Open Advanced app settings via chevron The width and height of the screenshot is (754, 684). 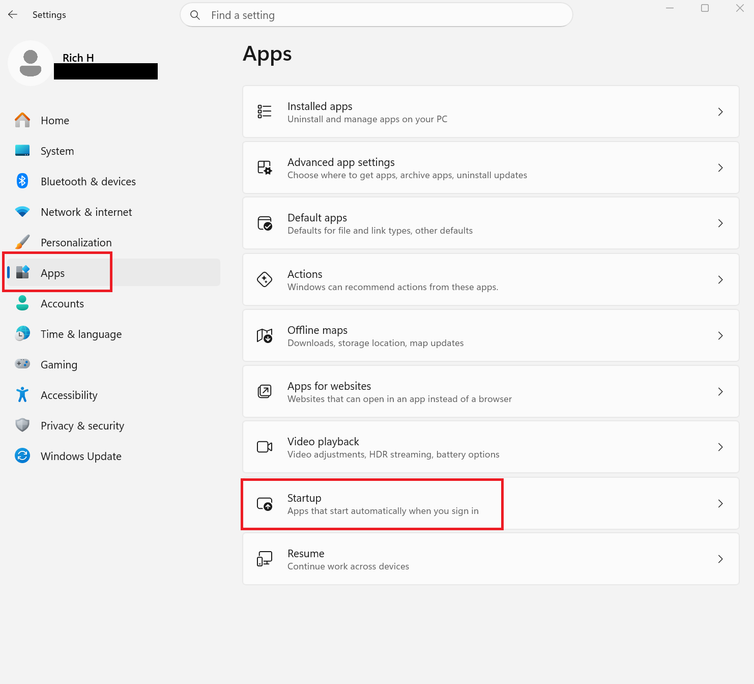point(720,167)
